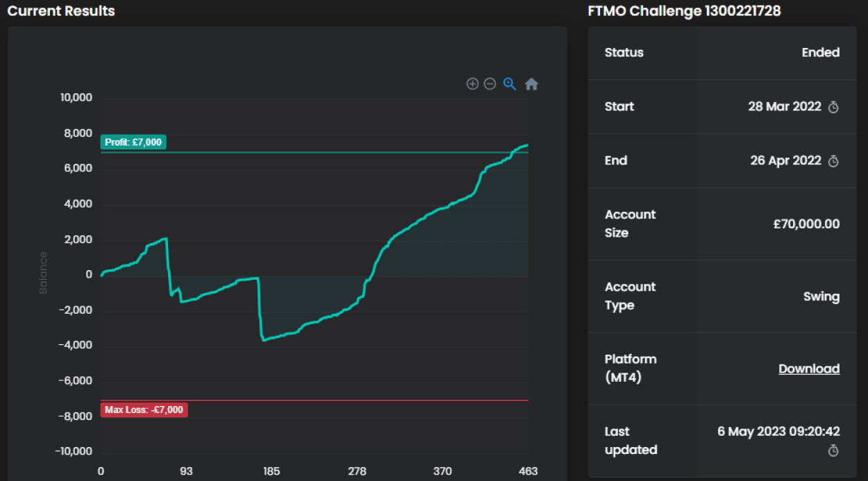Click the 10,000 y-axis label
Viewport: 868px width, 481px height.
coord(76,98)
